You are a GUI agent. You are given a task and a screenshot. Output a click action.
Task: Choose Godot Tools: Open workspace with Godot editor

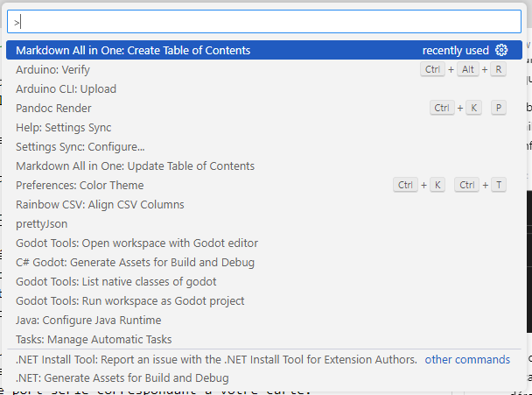(x=132, y=243)
